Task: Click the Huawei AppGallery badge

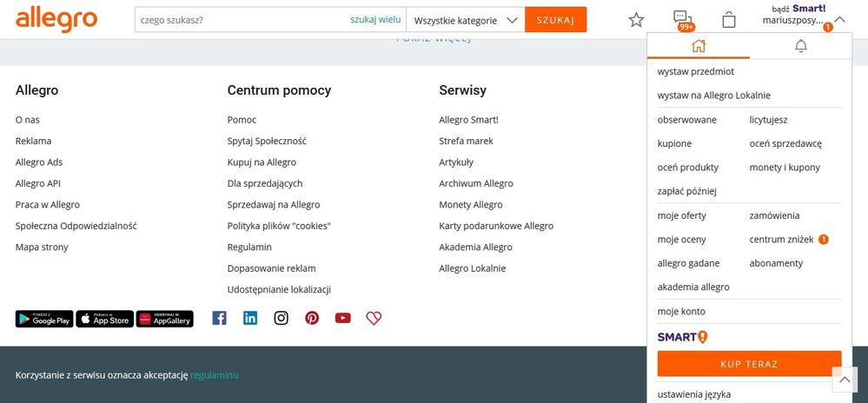Action: 165,319
